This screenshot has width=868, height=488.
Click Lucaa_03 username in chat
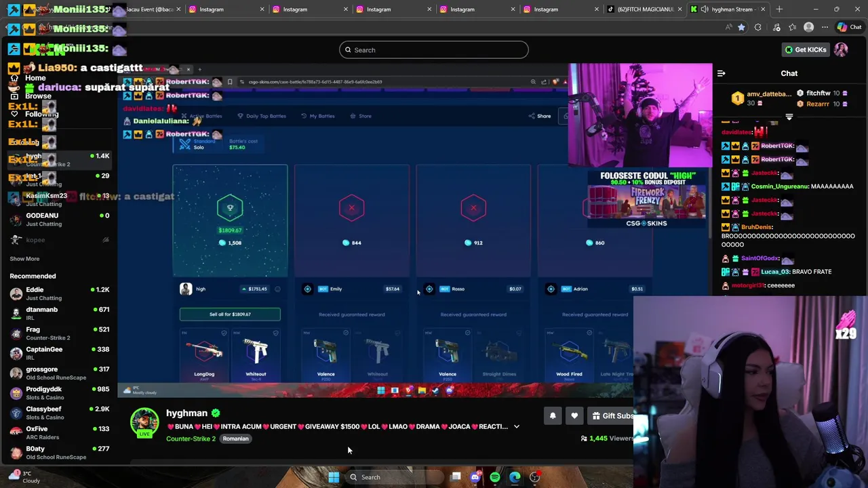pos(775,272)
